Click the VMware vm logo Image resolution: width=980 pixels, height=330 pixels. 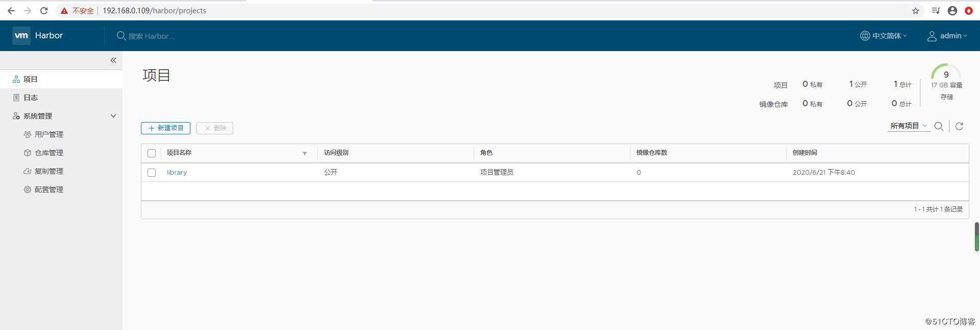pos(21,36)
